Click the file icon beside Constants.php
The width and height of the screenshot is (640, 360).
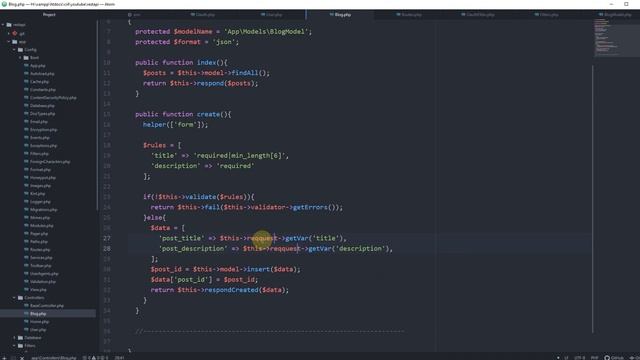(27, 90)
